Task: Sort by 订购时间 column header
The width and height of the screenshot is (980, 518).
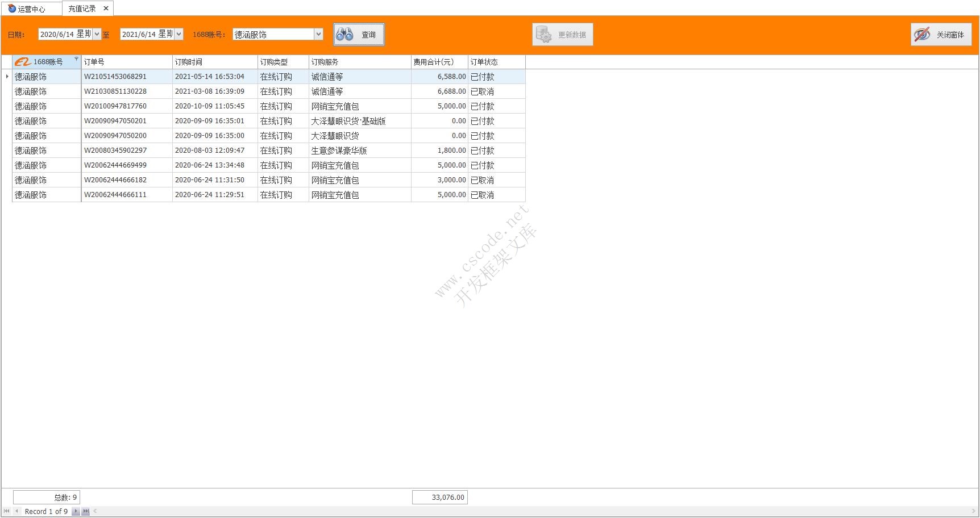Action: click(215, 62)
